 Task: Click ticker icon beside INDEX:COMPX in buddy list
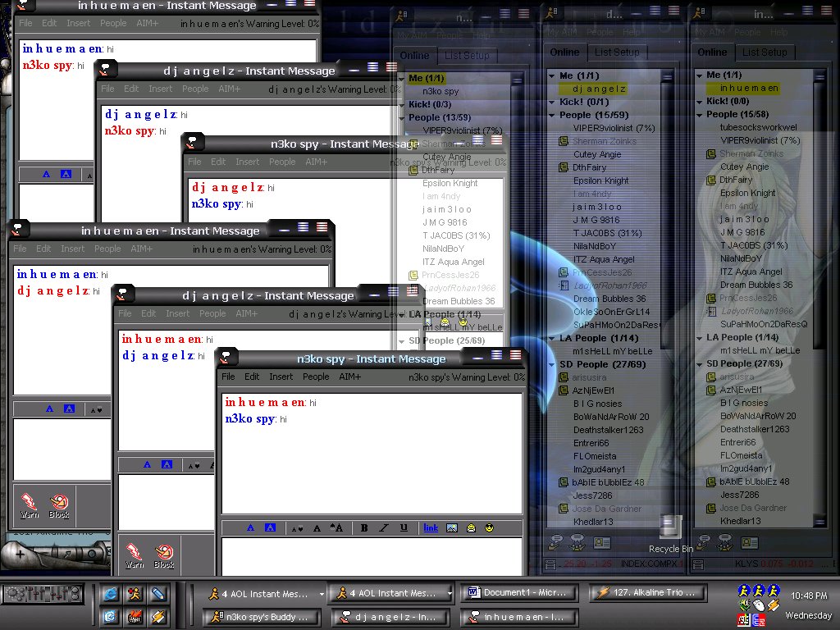point(550,564)
